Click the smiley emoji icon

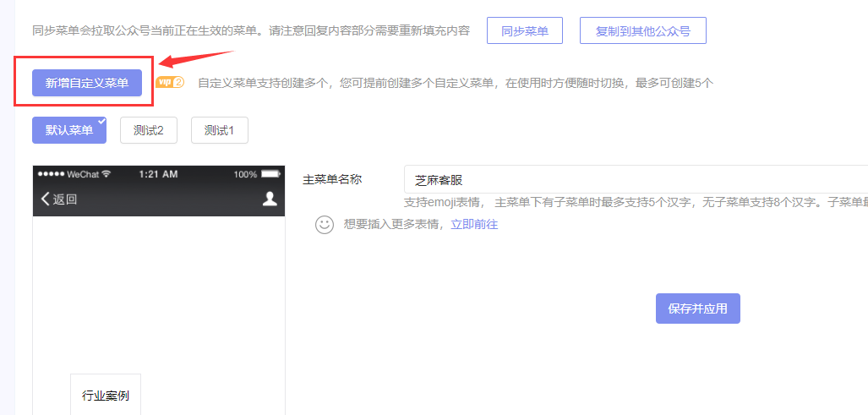325,225
